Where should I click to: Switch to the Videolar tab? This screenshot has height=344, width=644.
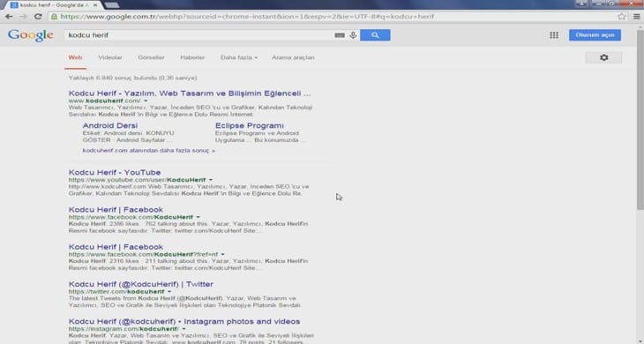[x=110, y=57]
